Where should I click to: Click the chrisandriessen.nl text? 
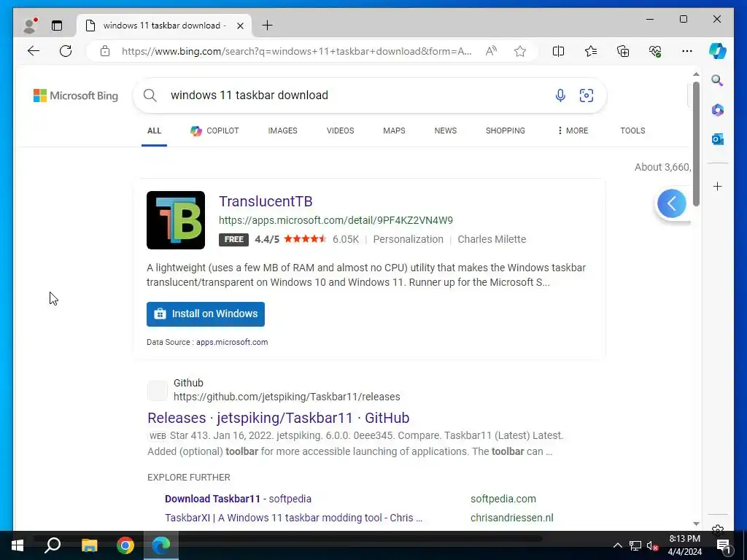click(x=511, y=518)
